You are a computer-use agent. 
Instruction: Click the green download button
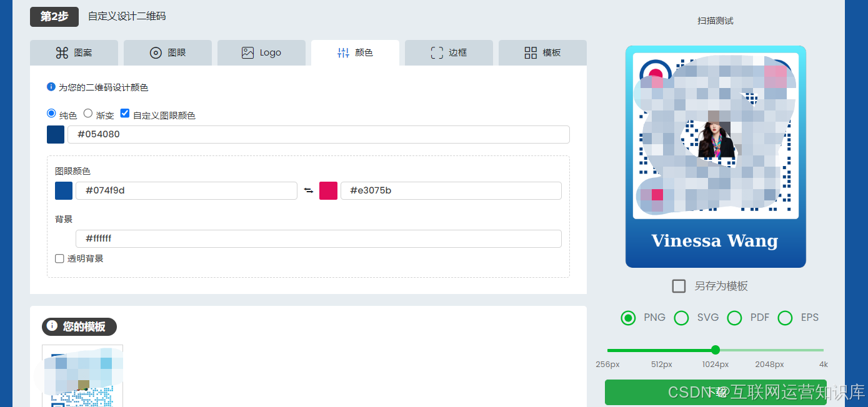point(716,392)
